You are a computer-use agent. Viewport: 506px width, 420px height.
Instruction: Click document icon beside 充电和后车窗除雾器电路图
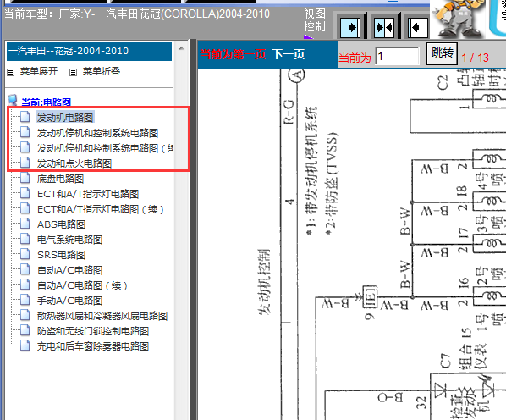(x=25, y=346)
